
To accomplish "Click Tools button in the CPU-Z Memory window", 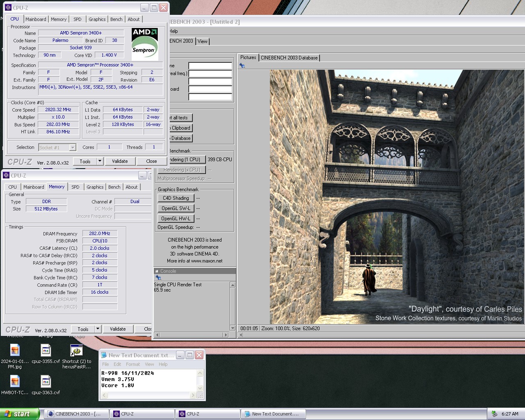I will pos(83,329).
